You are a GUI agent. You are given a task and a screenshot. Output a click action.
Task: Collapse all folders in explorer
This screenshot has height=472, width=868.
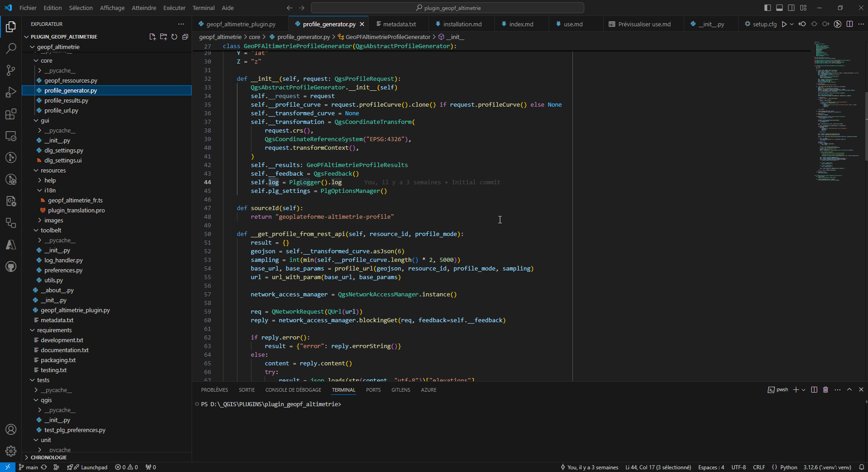tap(185, 37)
